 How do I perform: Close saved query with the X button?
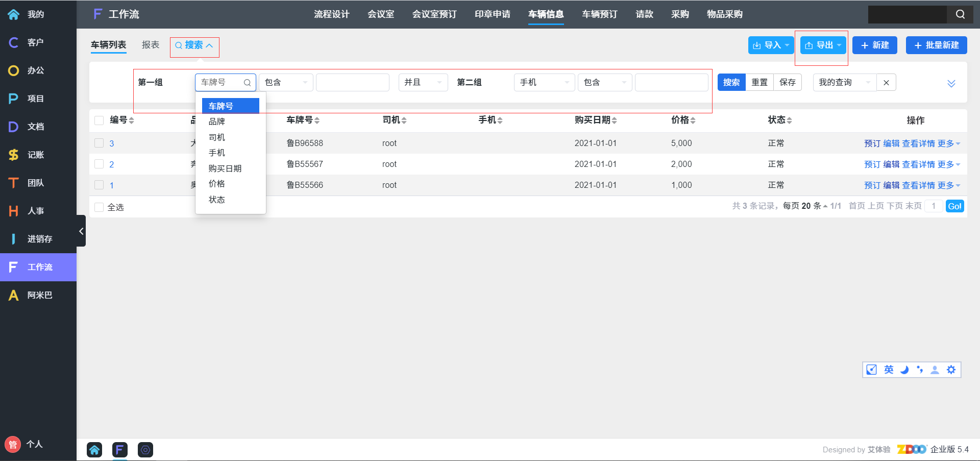886,83
